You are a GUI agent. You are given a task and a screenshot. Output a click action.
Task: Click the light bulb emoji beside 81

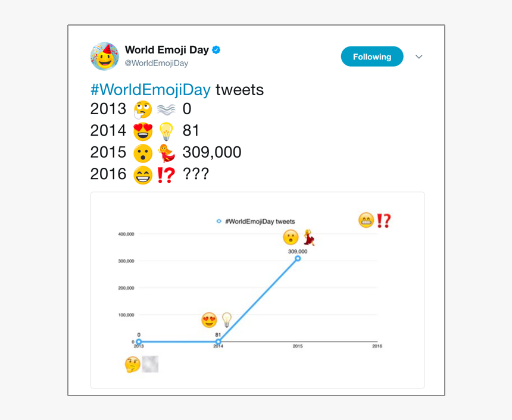(x=166, y=131)
